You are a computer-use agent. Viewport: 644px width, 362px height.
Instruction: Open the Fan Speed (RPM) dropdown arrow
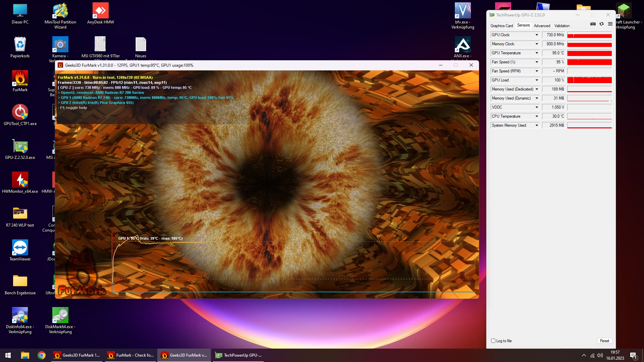537,71
